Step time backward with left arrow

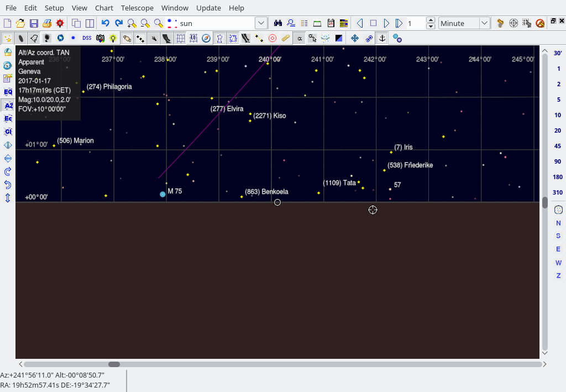[x=360, y=23]
